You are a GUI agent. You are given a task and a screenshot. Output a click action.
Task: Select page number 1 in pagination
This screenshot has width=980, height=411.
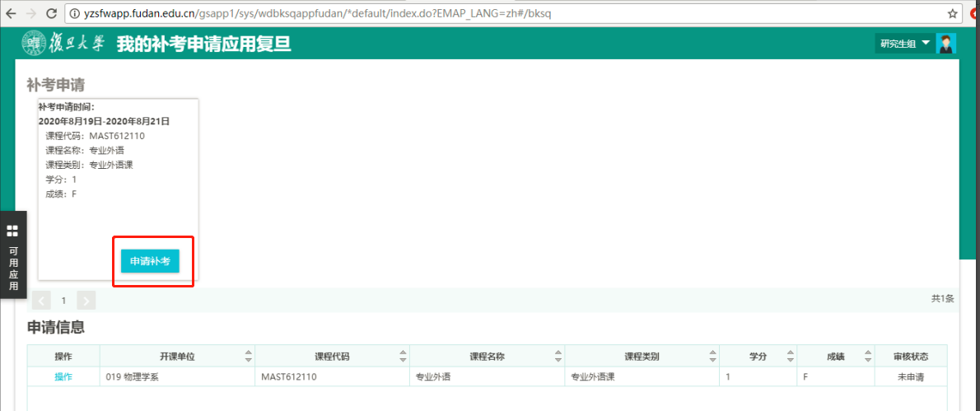pyautogui.click(x=63, y=301)
